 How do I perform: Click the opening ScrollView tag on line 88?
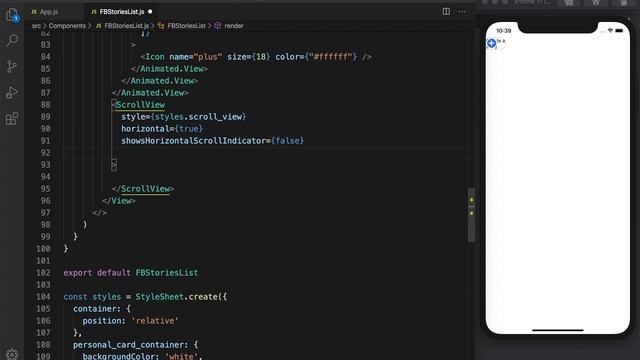point(140,105)
